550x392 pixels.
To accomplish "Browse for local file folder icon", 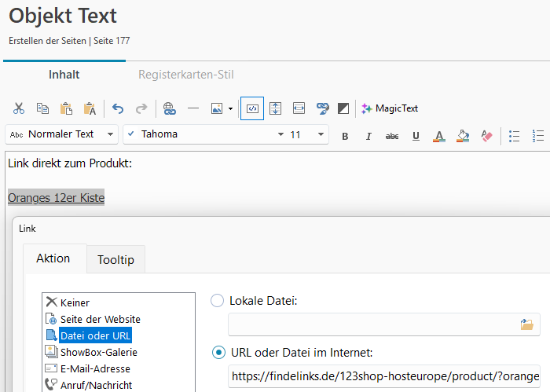I will (x=526, y=324).
